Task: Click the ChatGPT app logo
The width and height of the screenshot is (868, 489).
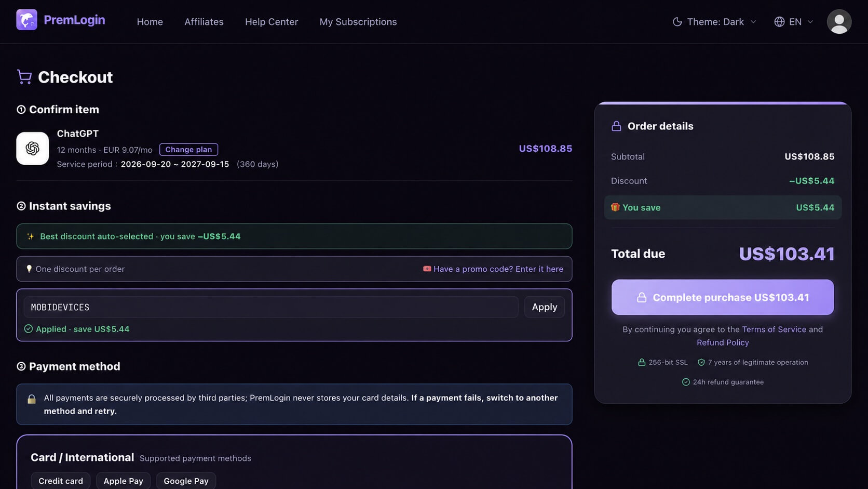Action: point(32,148)
